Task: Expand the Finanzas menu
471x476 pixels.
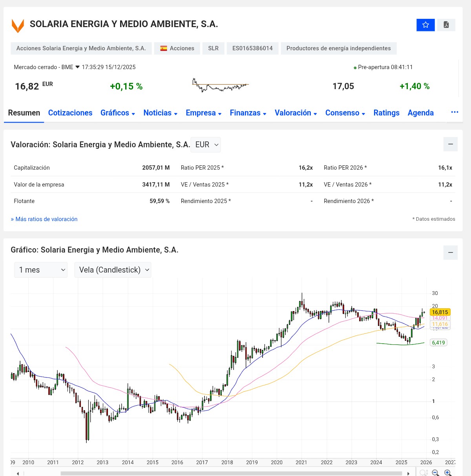Action: tap(248, 113)
